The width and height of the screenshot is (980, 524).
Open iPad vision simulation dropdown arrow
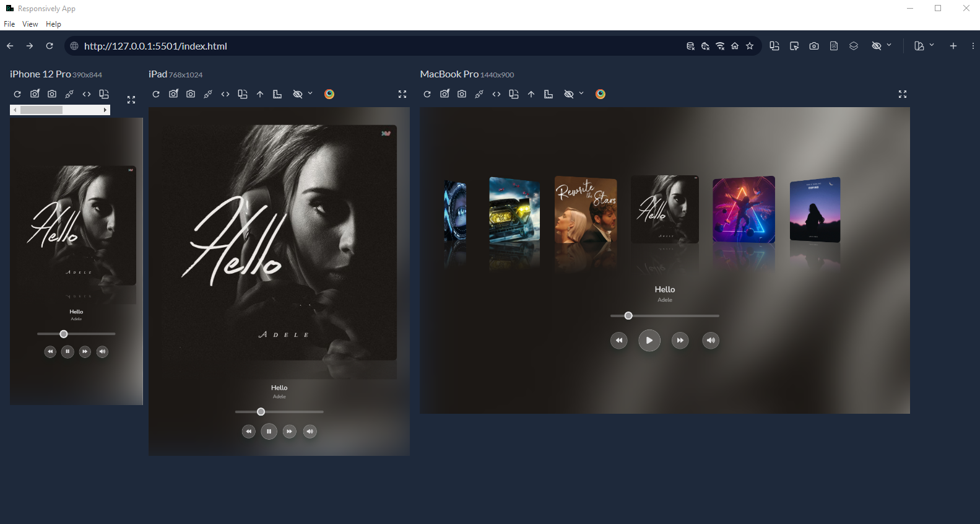click(310, 94)
